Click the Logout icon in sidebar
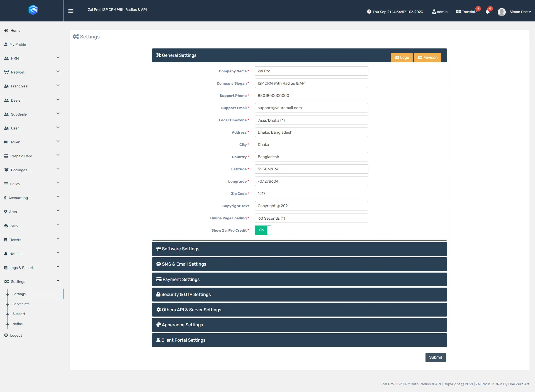 pos(6,335)
